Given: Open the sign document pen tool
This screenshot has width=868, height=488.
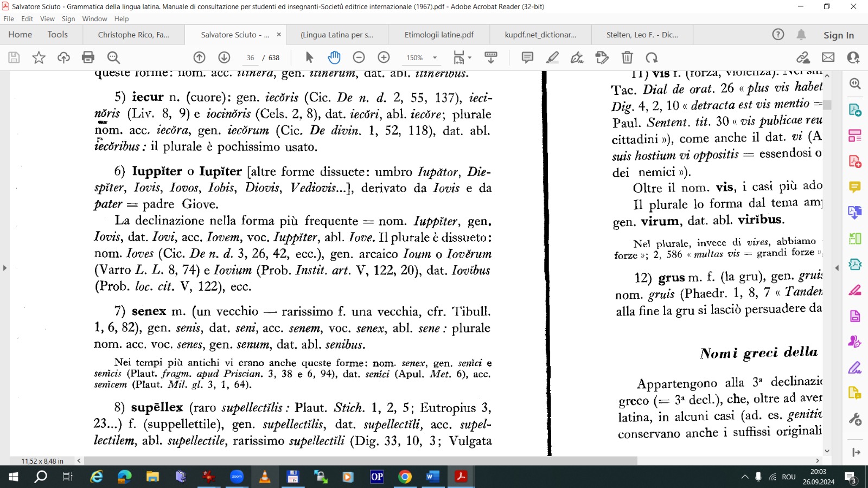Looking at the screenshot, I should tap(577, 57).
